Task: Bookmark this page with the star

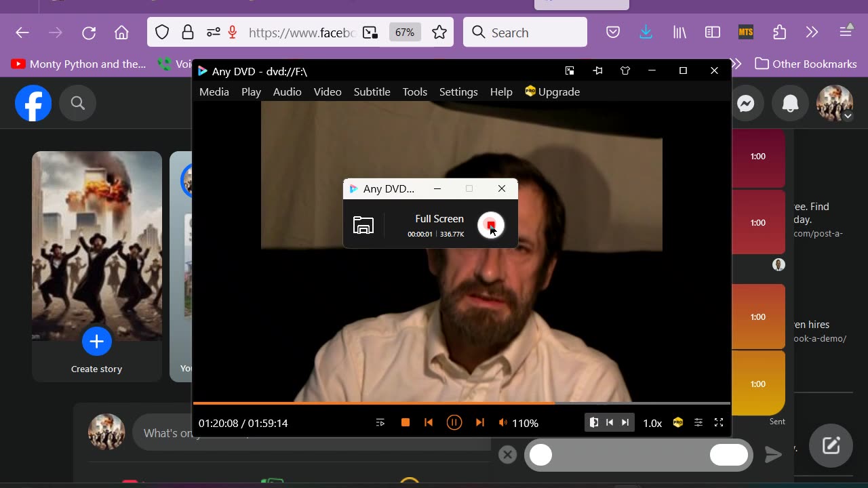Action: coord(439,33)
